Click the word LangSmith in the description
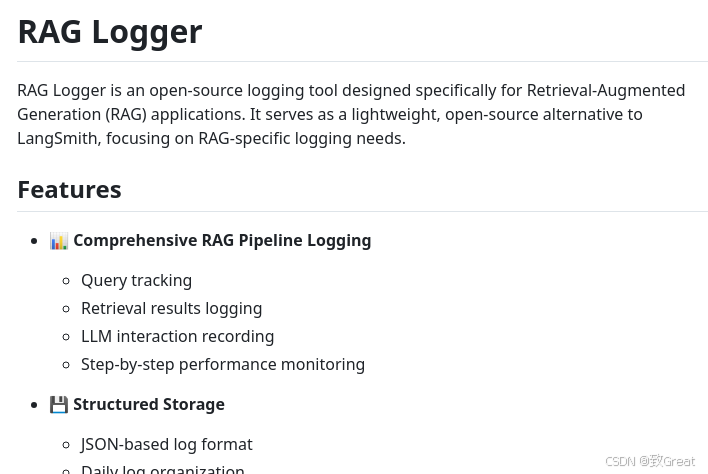This screenshot has width=708, height=474. (57, 138)
